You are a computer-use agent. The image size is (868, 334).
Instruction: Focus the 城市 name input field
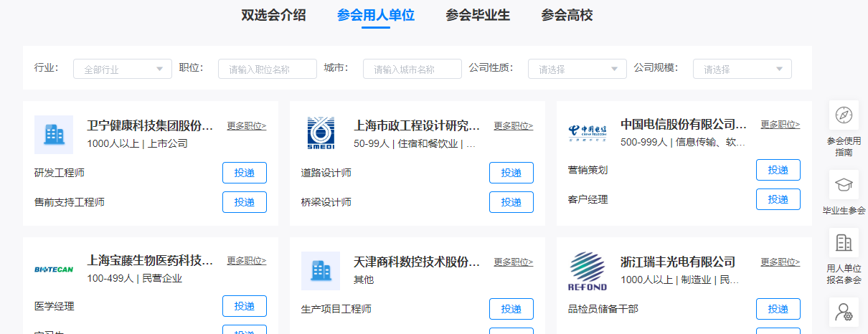pyautogui.click(x=412, y=69)
